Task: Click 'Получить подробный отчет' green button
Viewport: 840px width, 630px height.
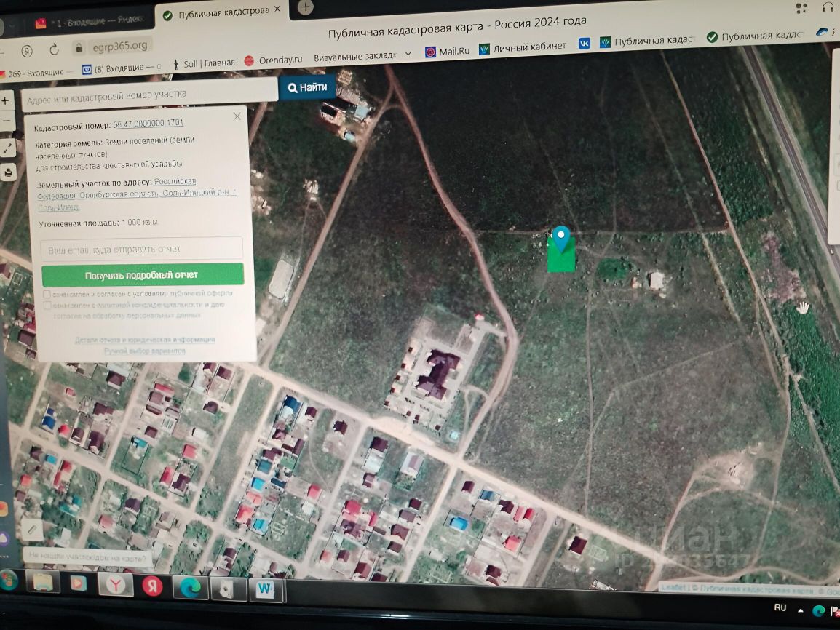Action: tap(143, 274)
